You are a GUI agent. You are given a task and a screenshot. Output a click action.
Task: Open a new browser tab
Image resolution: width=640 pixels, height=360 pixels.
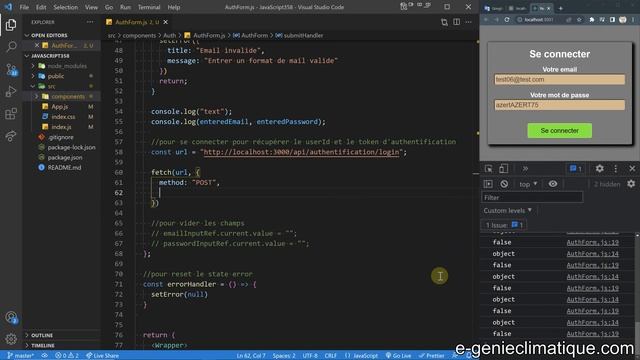tap(560, 8)
